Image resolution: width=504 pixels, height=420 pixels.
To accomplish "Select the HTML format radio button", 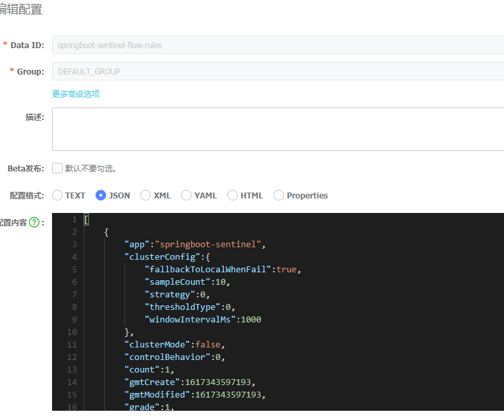I will [x=233, y=195].
